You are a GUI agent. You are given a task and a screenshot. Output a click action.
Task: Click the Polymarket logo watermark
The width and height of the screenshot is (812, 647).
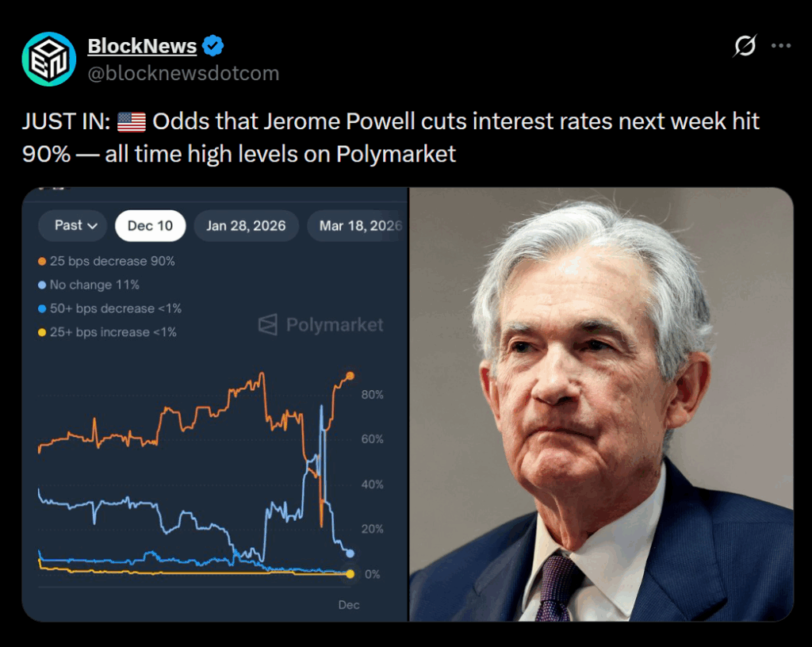pyautogui.click(x=320, y=324)
